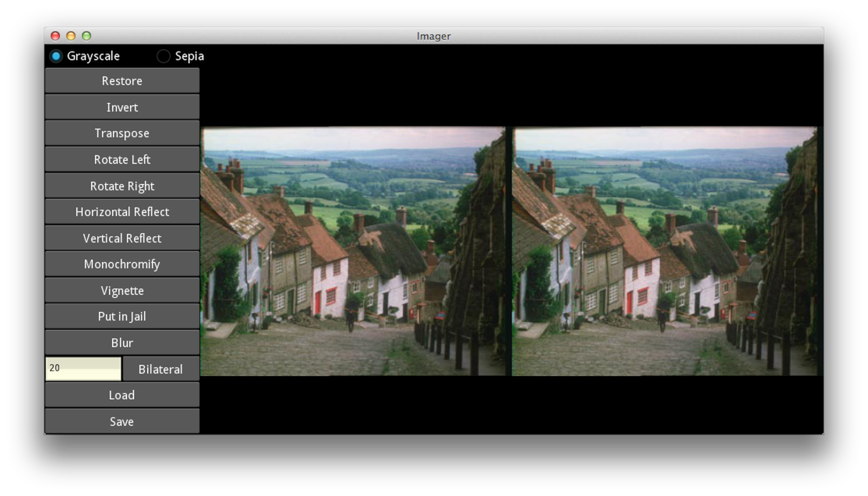Apply the Vignette effect
Screen dimensions: 868x496
pos(122,291)
